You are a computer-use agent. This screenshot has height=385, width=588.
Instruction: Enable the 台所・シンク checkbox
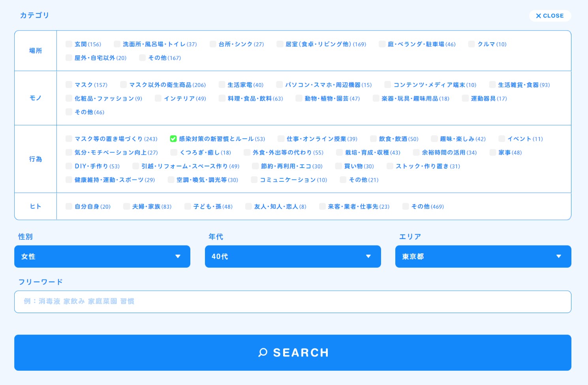point(213,44)
